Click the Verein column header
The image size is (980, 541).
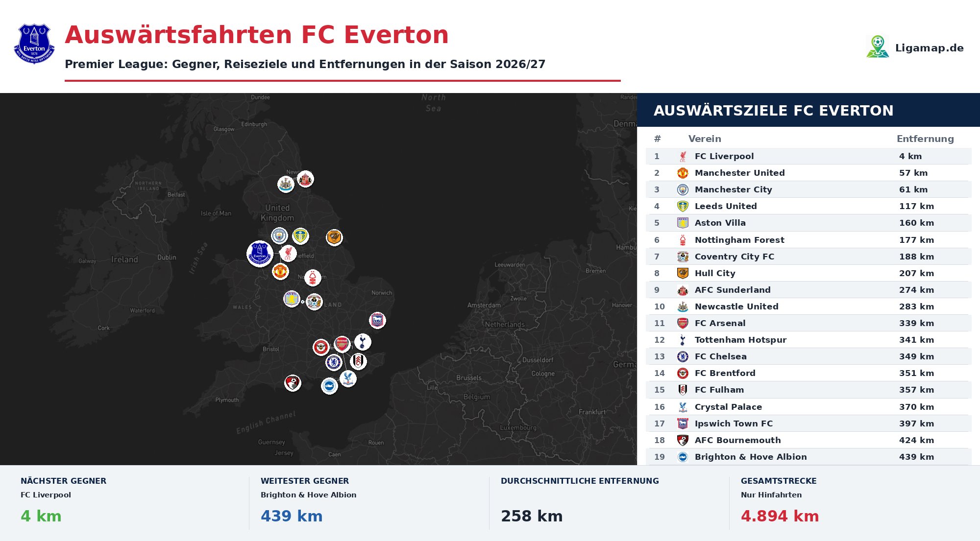pyautogui.click(x=705, y=139)
